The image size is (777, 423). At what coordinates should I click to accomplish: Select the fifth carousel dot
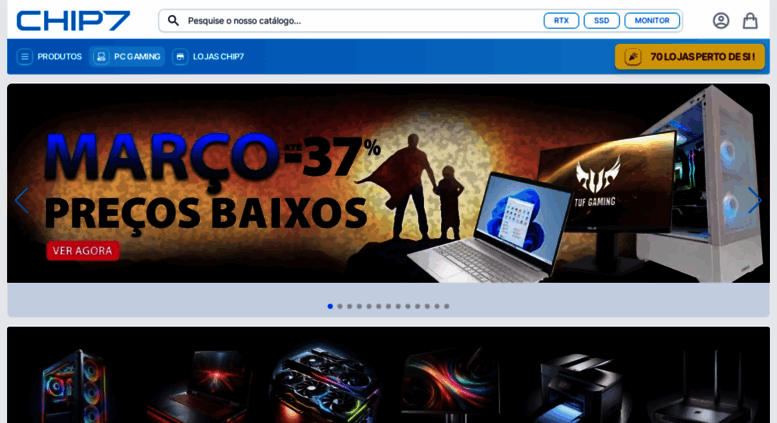[369, 306]
